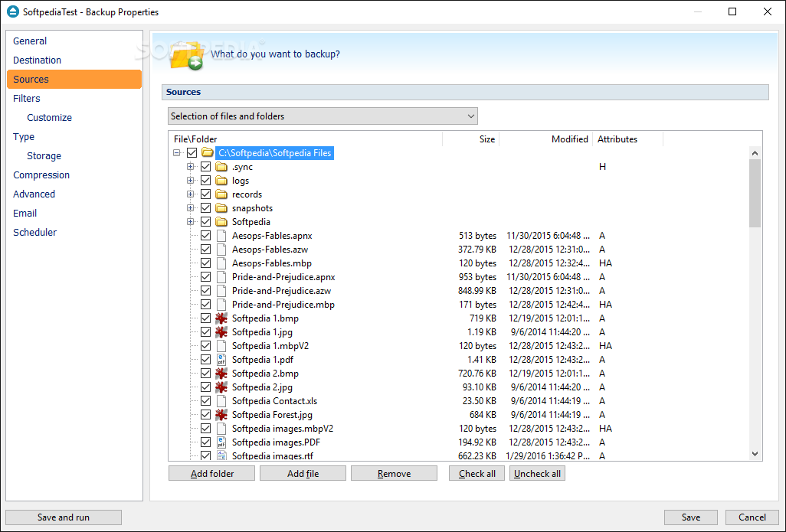This screenshot has width=786, height=532.
Task: Click the Softpedia 1.jpg image icon
Action: [x=221, y=332]
